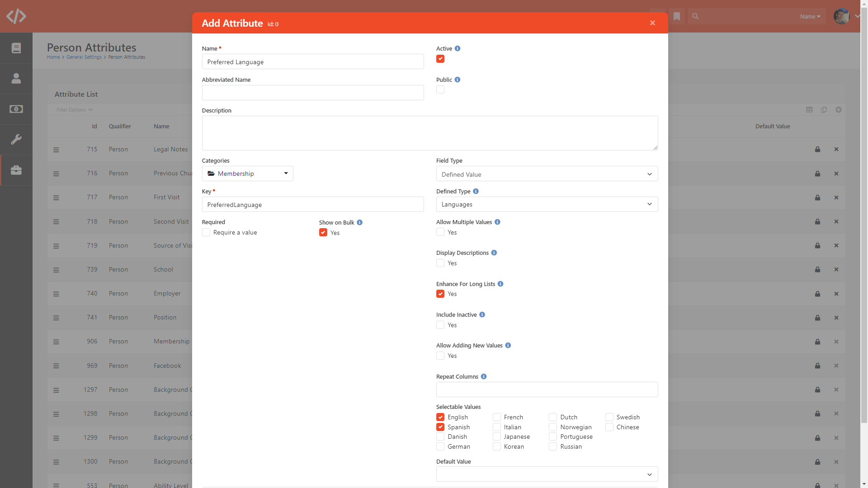
Task: Expand the user menu chevron
Action: point(857,16)
